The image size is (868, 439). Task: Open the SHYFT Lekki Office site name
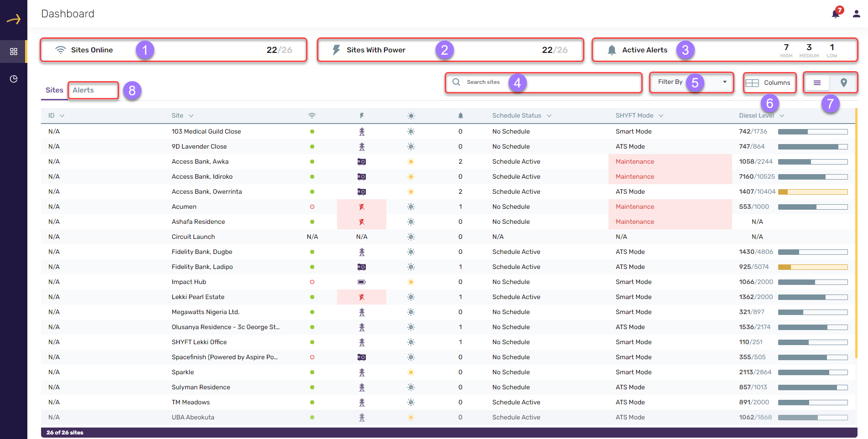(199, 342)
